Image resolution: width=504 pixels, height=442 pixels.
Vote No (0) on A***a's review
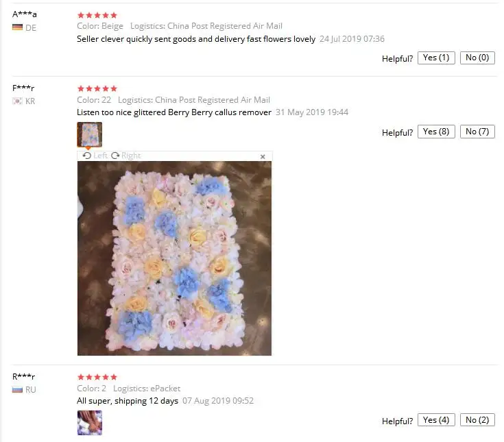pos(477,58)
